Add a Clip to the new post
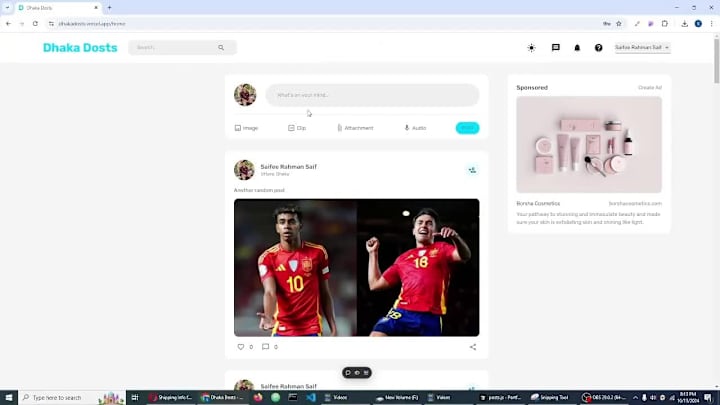The image size is (720, 405). coord(297,128)
